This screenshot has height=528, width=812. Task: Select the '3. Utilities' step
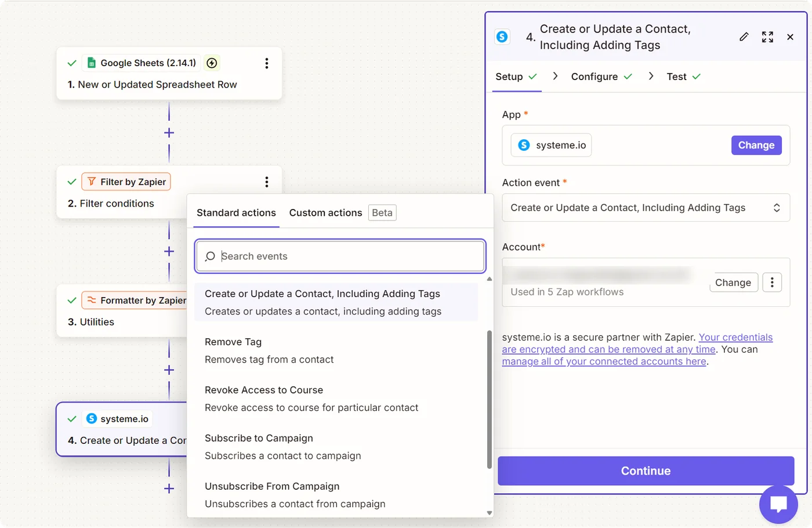pos(121,310)
